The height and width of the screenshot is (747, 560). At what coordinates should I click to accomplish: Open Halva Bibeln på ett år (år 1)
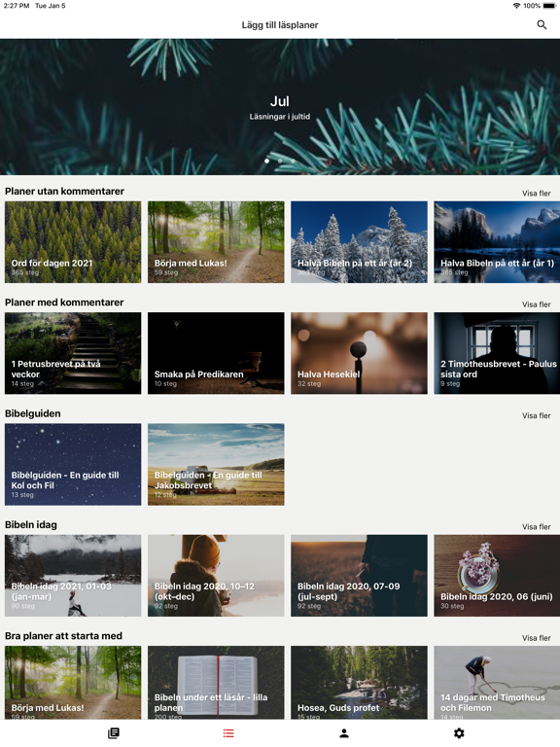[497, 242]
